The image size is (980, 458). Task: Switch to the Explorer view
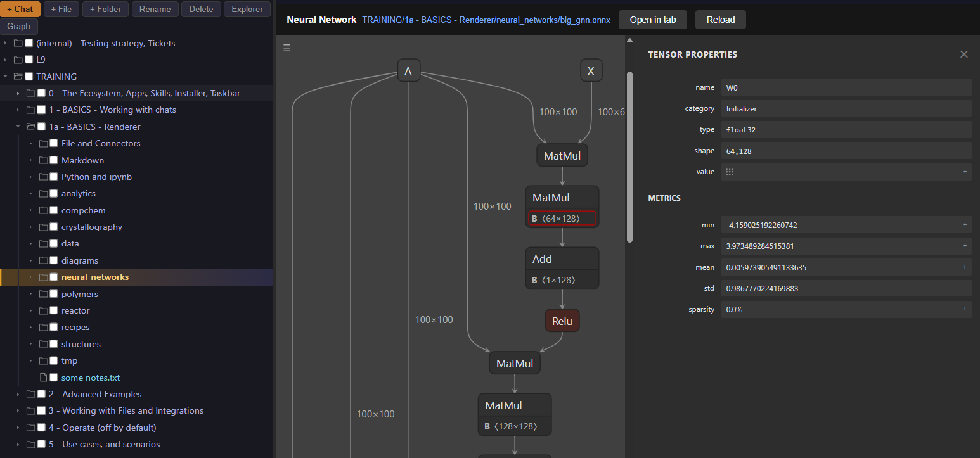247,10
